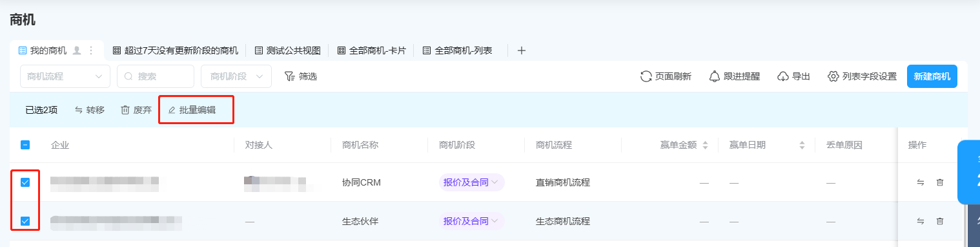
Task: Click the 对接人 column header
Action: (x=259, y=145)
